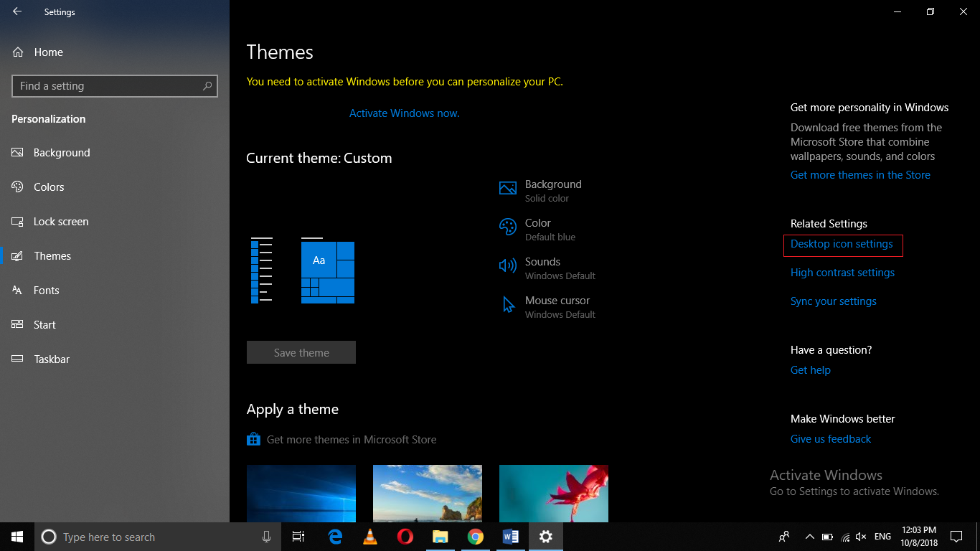Click the volume icon in the system tray
Viewport: 980px width, 551px height.
[860, 537]
